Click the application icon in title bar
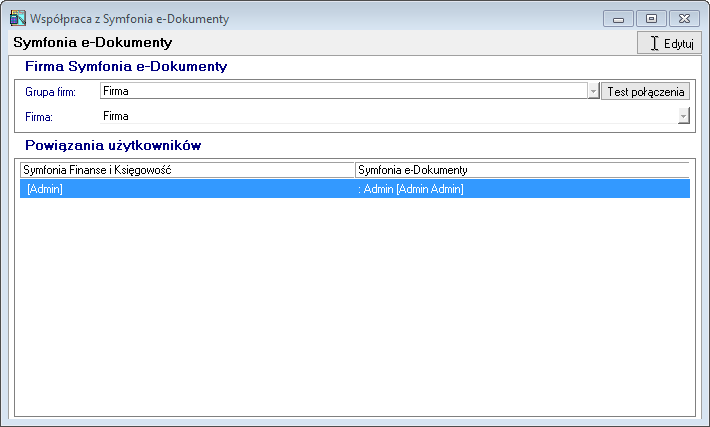 point(18,18)
